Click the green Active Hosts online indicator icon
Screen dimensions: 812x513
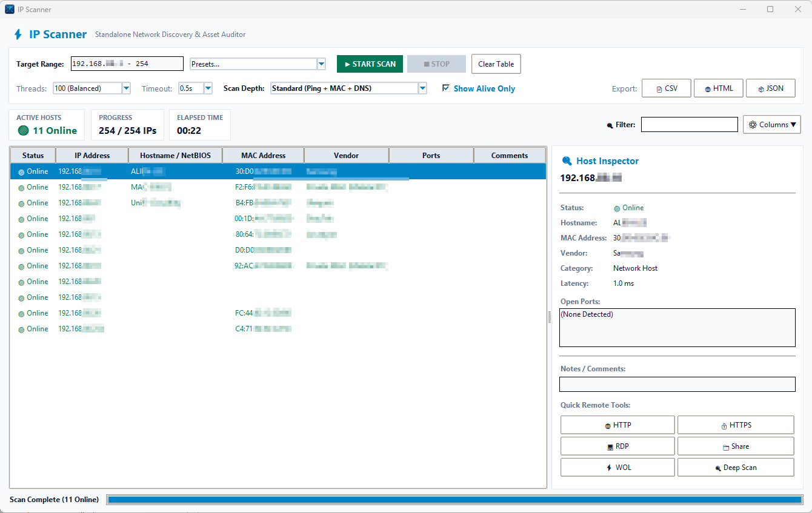click(23, 130)
